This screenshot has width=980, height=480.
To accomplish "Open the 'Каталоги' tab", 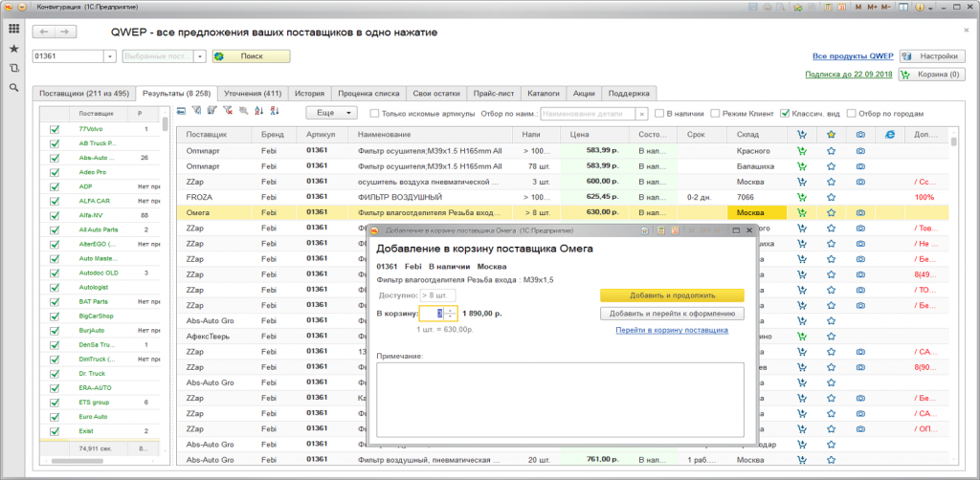I will click(x=544, y=94).
